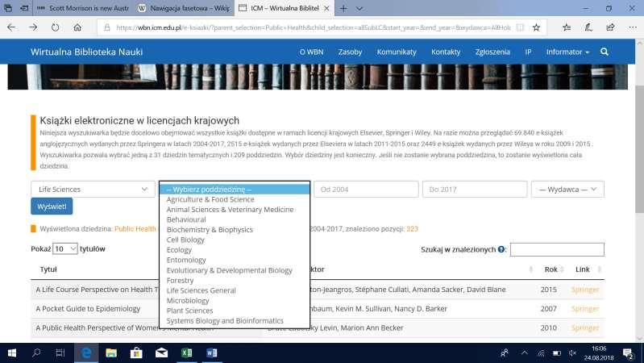Open the Life Sciences discipline dropdown

93,189
